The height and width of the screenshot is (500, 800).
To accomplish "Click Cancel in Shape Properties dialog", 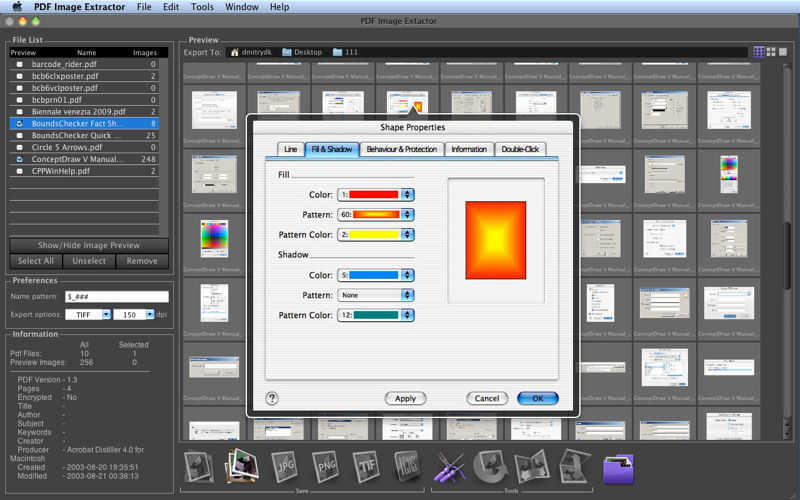I will (x=487, y=398).
